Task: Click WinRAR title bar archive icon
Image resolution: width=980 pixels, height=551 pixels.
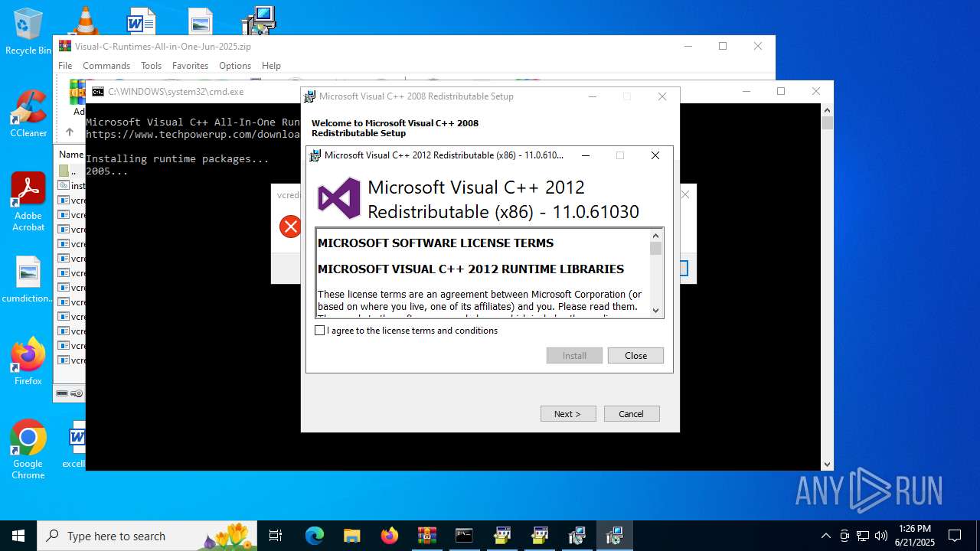Action: pos(65,46)
